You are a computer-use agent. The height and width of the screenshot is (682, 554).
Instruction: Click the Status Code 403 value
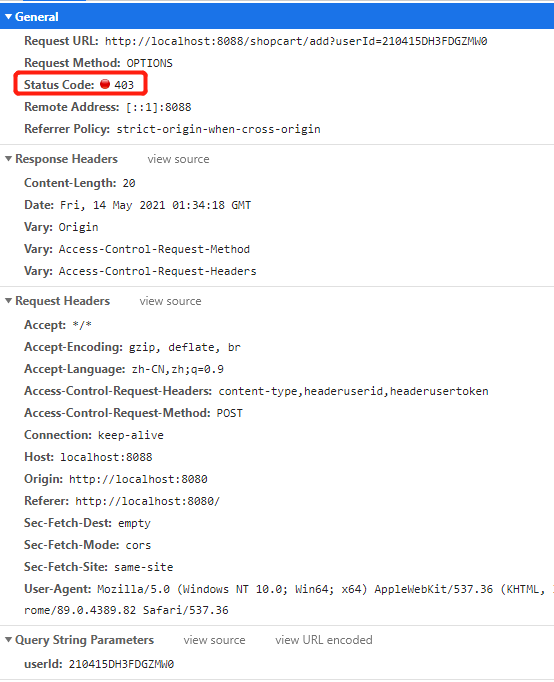coord(124,85)
